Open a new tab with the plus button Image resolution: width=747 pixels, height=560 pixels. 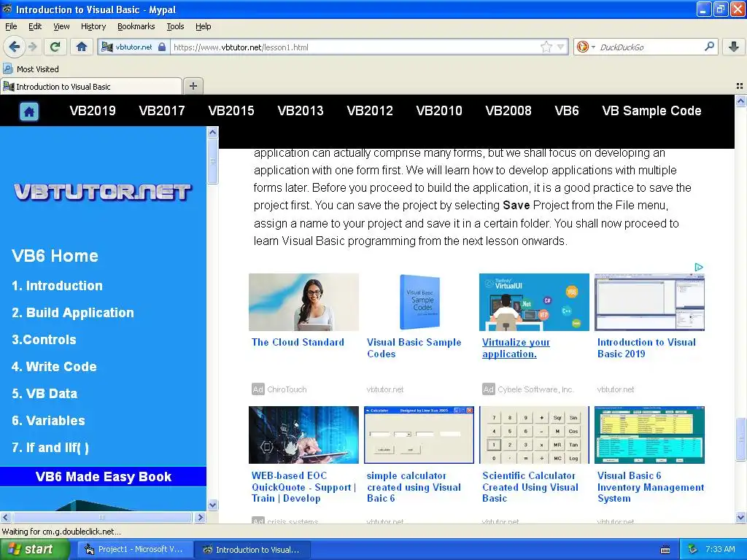click(x=193, y=86)
